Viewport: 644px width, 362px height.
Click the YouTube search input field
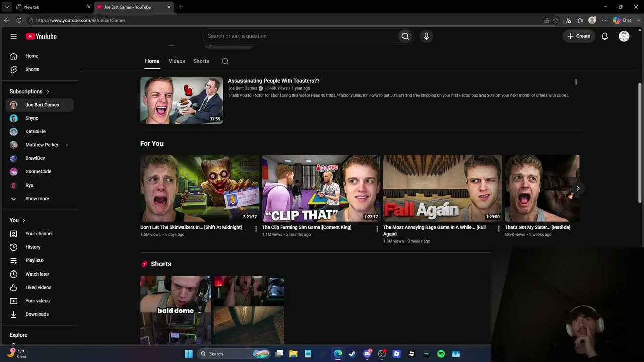(x=299, y=36)
